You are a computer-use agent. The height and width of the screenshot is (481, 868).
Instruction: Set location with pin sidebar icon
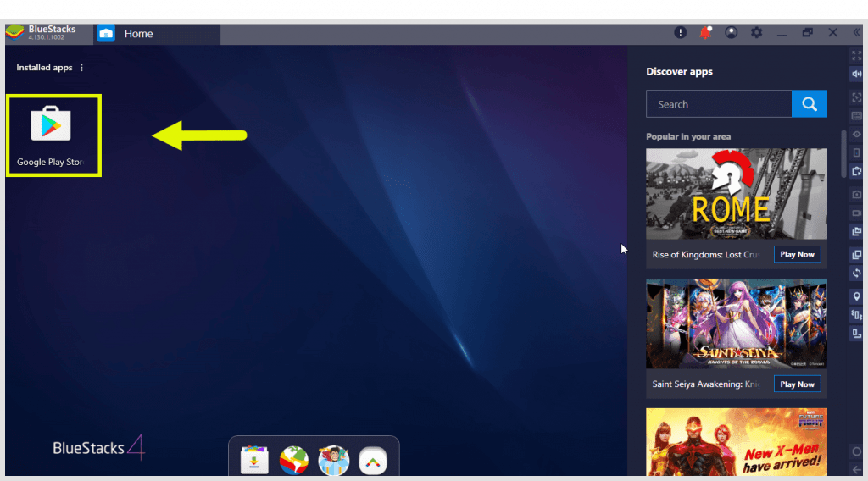(856, 297)
